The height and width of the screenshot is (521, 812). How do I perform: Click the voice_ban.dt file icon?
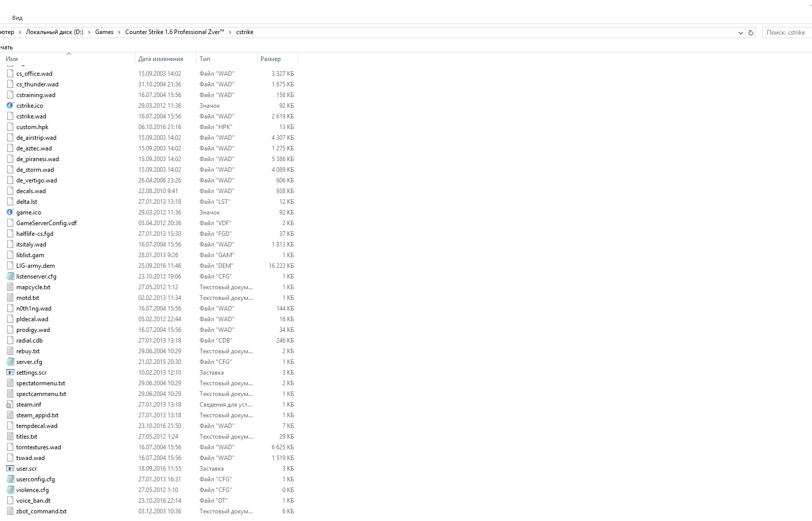click(x=10, y=501)
